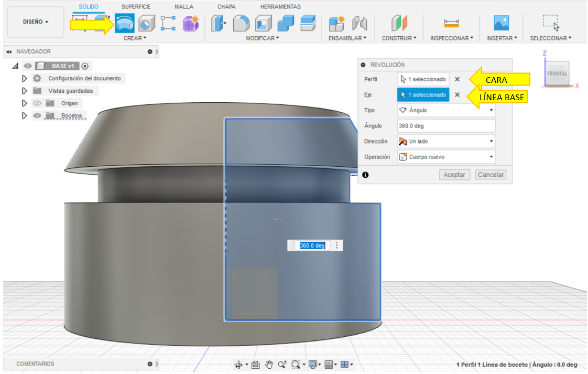Activate the BASE v1 component radio button
The image size is (588, 374).
tap(85, 66)
